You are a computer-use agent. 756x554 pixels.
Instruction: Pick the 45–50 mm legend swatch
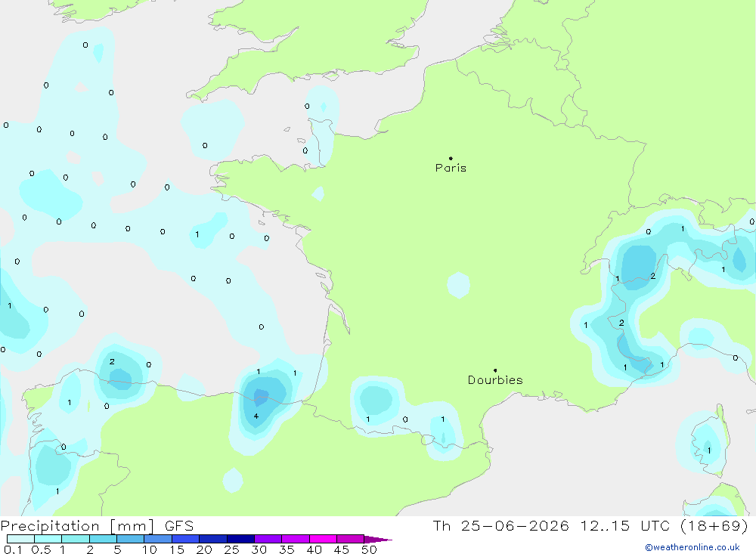click(351, 539)
